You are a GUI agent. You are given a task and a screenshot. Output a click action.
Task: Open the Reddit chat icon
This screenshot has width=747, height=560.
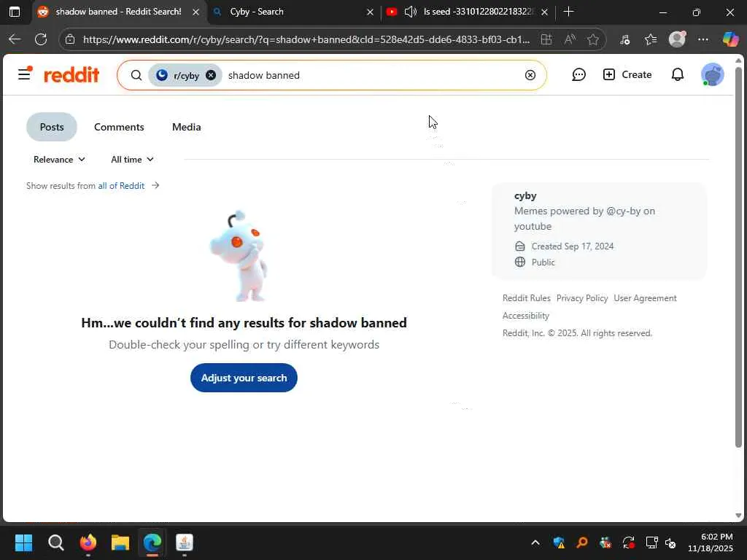(x=578, y=75)
